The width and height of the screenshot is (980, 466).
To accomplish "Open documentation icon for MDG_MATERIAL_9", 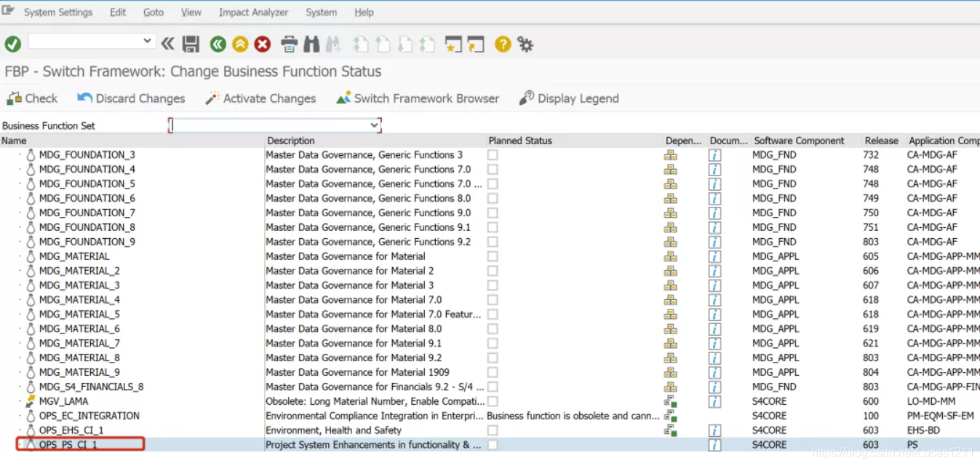I will pos(715,372).
